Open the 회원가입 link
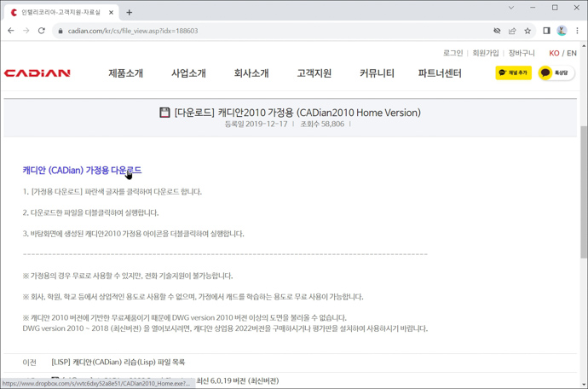 pos(486,53)
